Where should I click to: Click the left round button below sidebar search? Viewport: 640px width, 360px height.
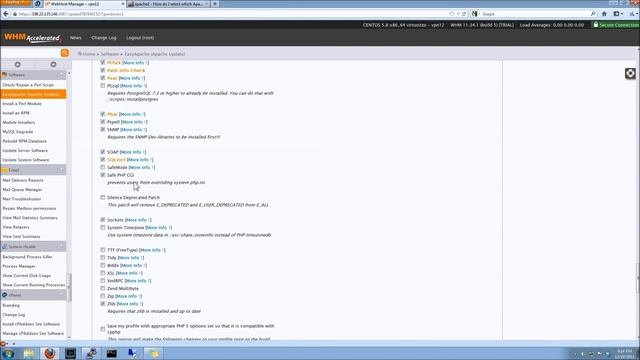[18, 64]
